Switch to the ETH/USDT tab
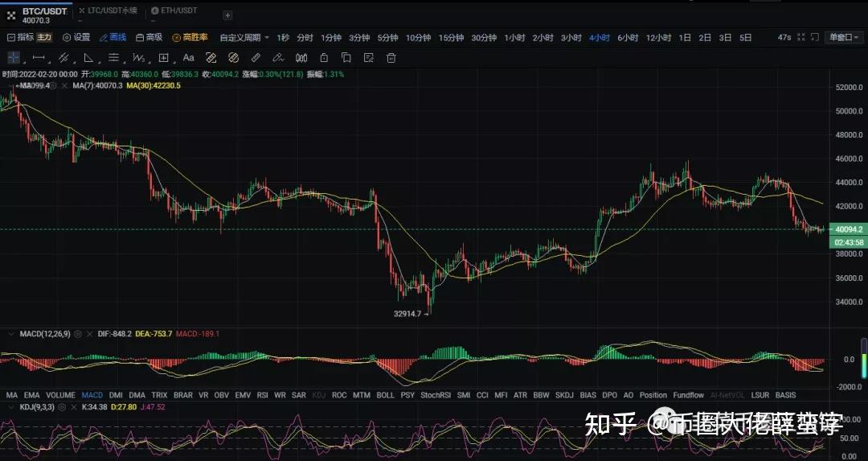This screenshot has height=461, width=868. click(x=174, y=10)
